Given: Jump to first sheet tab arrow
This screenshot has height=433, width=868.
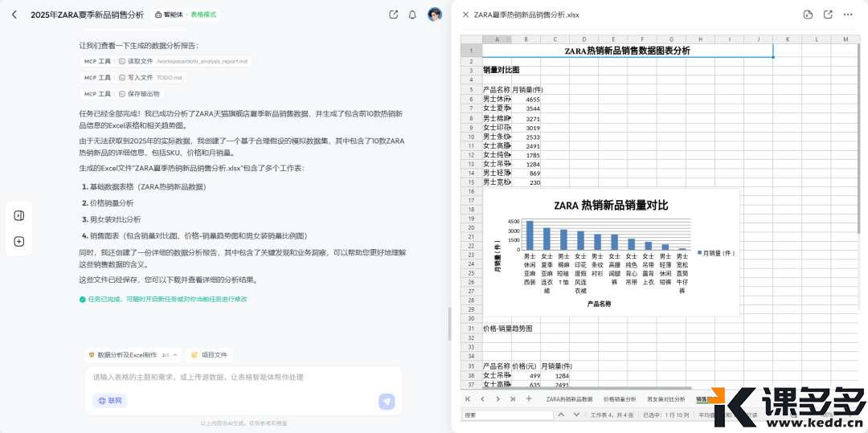Looking at the screenshot, I should (468, 398).
